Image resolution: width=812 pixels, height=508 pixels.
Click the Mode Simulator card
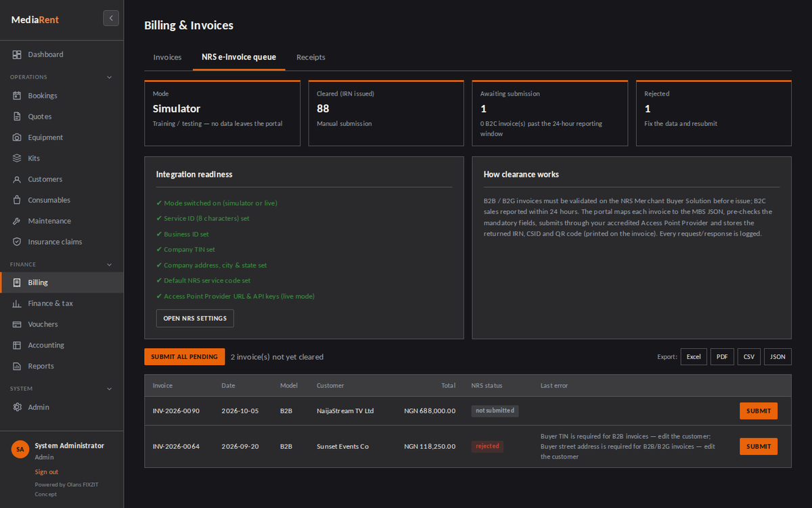coord(223,113)
